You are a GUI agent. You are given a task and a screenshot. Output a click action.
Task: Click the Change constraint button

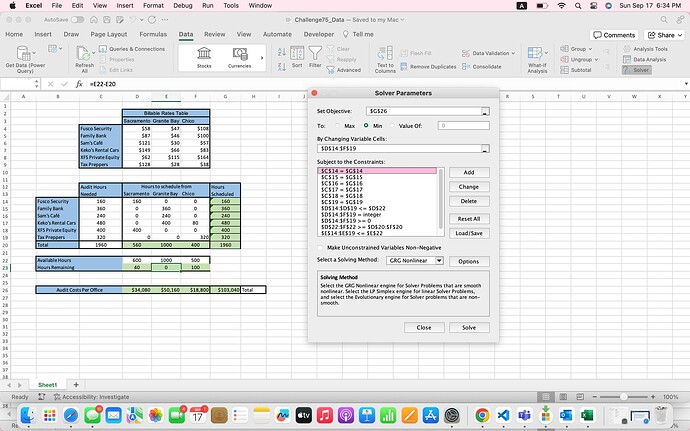click(x=469, y=187)
